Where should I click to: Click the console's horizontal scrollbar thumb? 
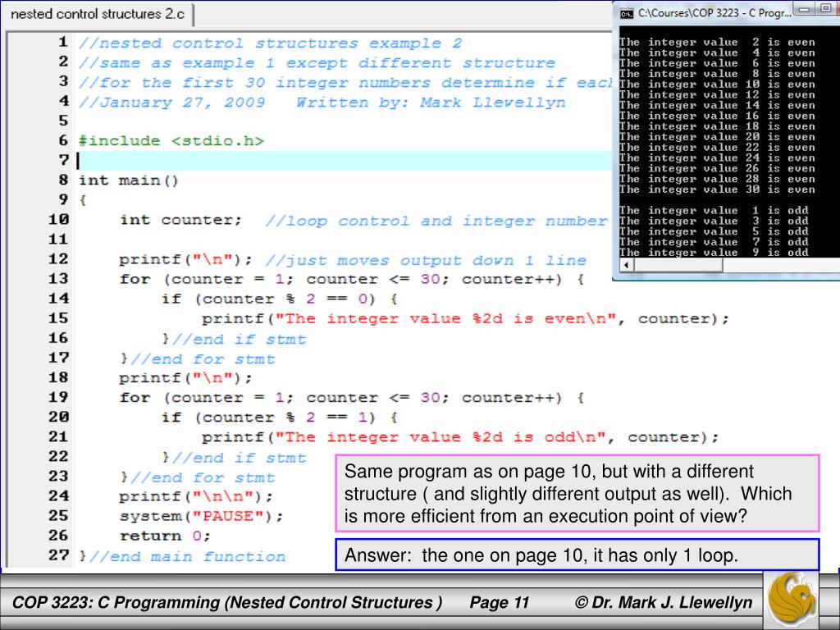pos(678,265)
